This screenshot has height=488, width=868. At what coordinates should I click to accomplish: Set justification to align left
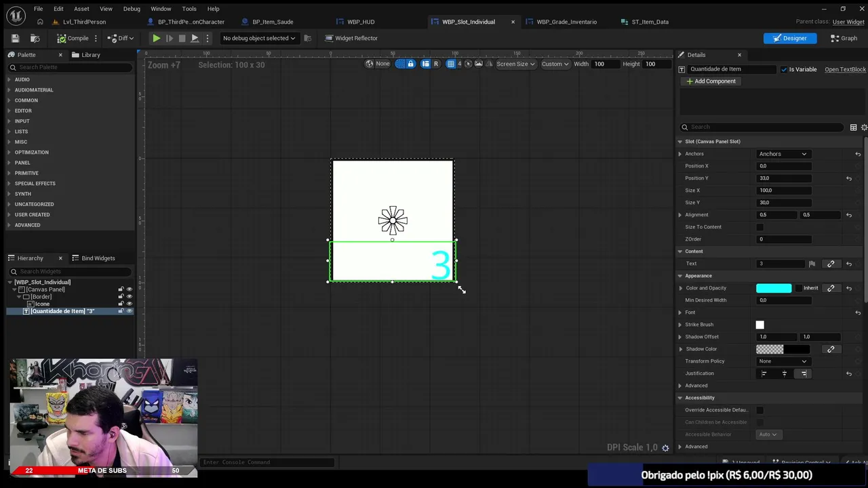(764, 373)
